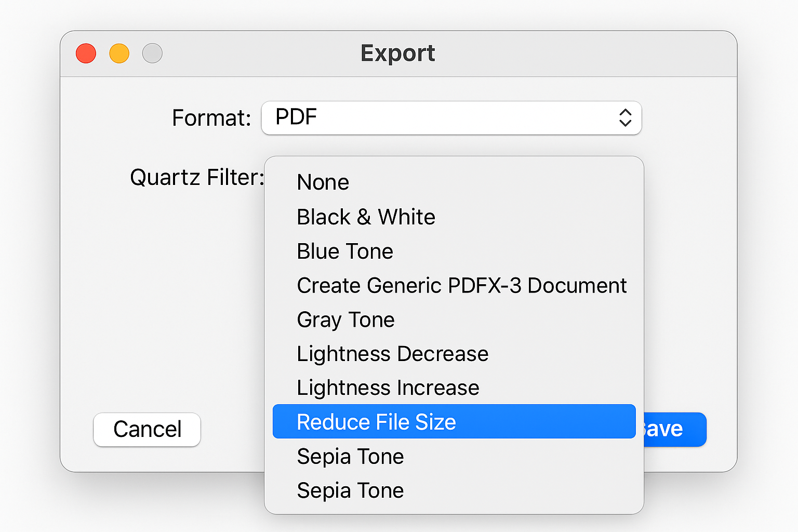Confirm the highlighted "Reduce File Size" option

click(x=376, y=422)
